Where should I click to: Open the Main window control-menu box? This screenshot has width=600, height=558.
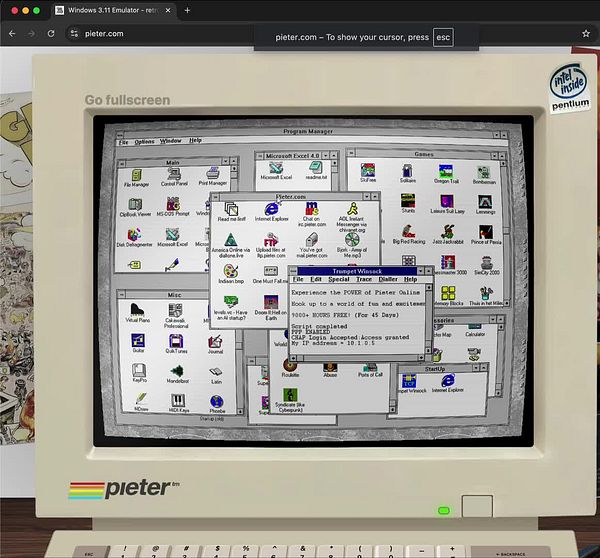click(x=122, y=163)
